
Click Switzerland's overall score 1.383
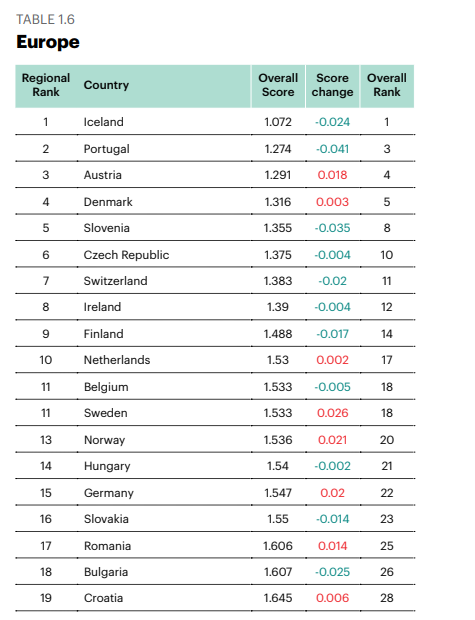278,281
